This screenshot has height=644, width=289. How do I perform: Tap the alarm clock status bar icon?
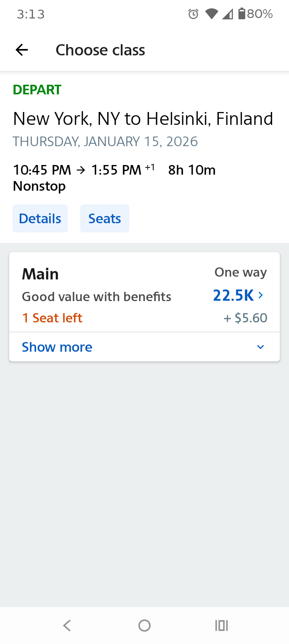pos(193,14)
